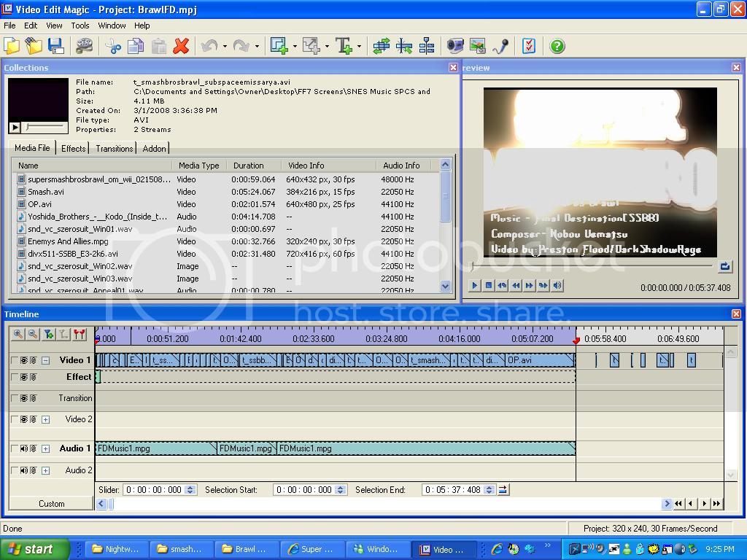Tick the Video 1 track checkbox
The height and width of the screenshot is (560, 747).
15,360
